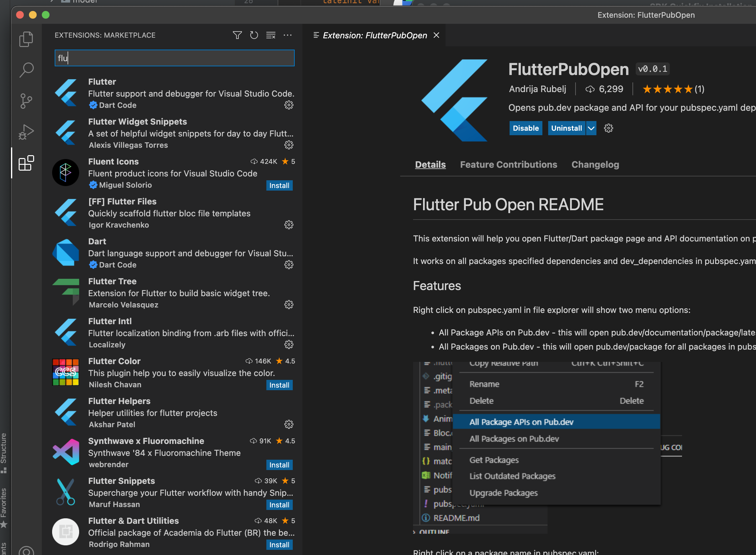Open manage gear for FlutterPubOpen extension
756x555 pixels.
(x=608, y=128)
